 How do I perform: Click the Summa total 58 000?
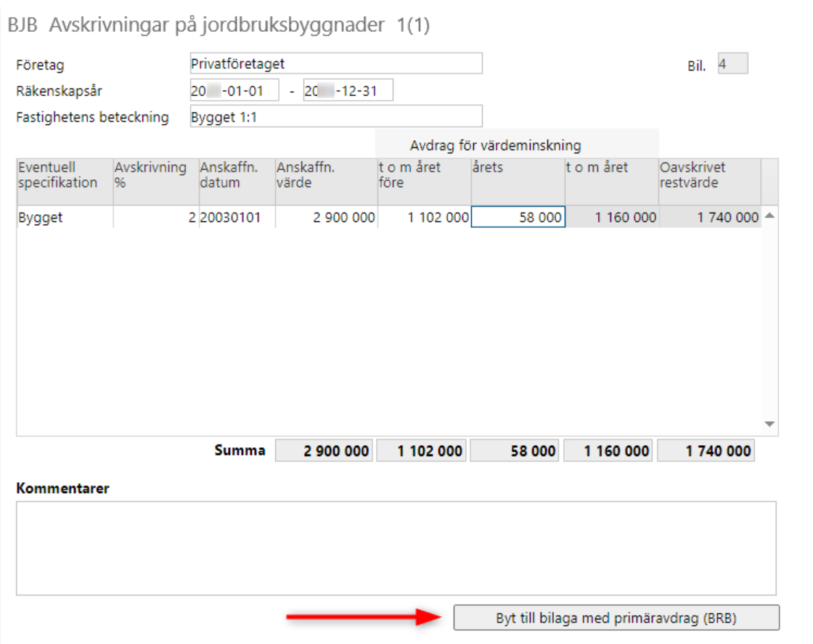515,451
